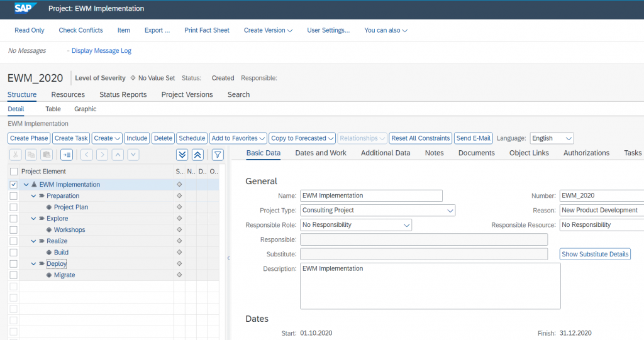644x340 pixels.
Task: Click the indent/insert element icon
Action: (67, 155)
